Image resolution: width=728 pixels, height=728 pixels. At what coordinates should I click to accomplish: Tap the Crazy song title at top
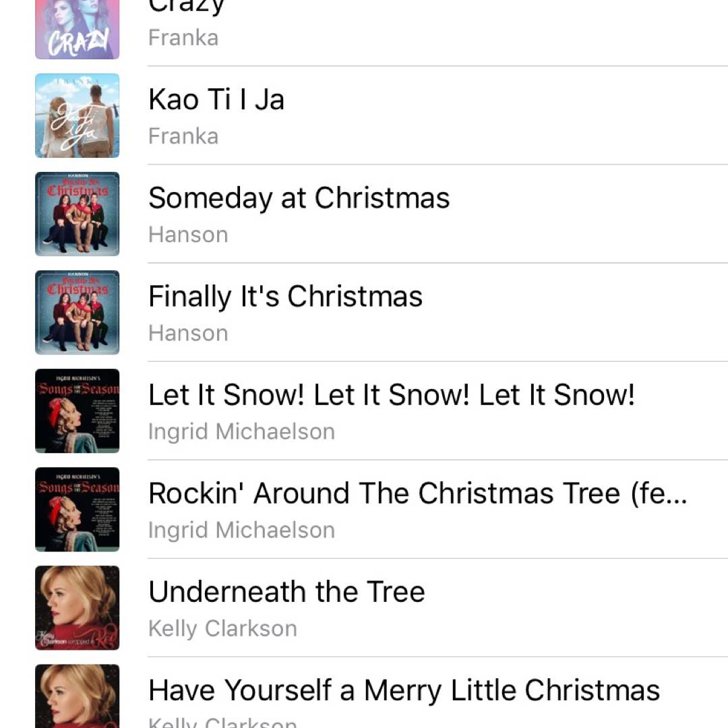point(186,7)
